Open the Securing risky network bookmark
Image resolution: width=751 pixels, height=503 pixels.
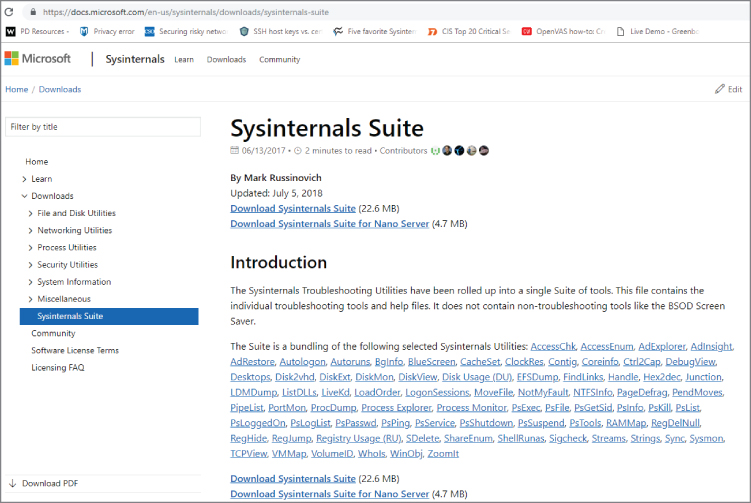[186, 31]
